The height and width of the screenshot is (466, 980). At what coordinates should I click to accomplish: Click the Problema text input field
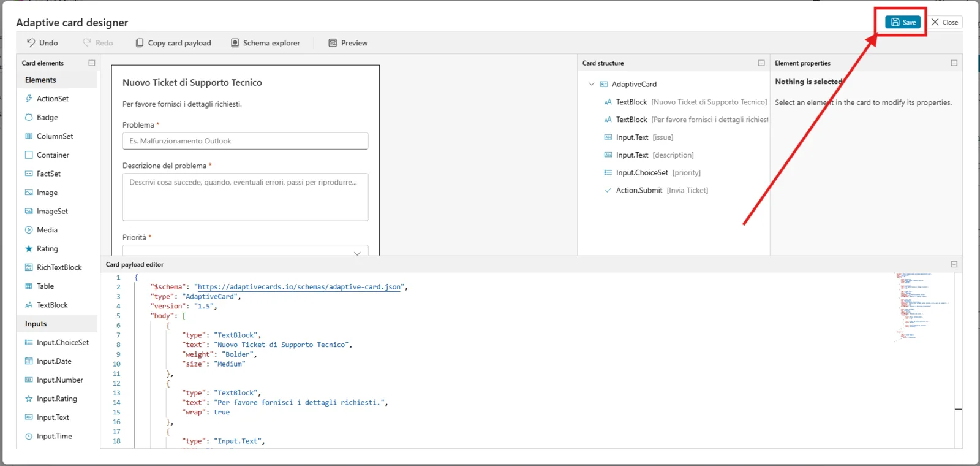245,141
